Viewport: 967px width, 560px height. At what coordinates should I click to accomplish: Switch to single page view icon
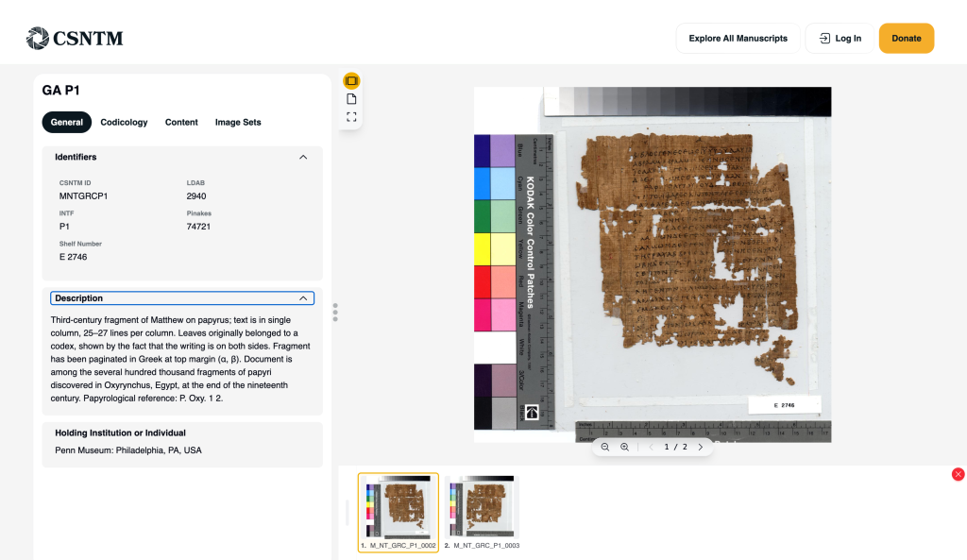[351, 99]
